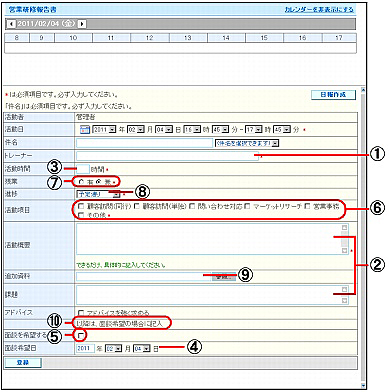Screen dimensions: 389x392
Task: Check 問い合わせ対応 activity item
Action: pos(192,206)
